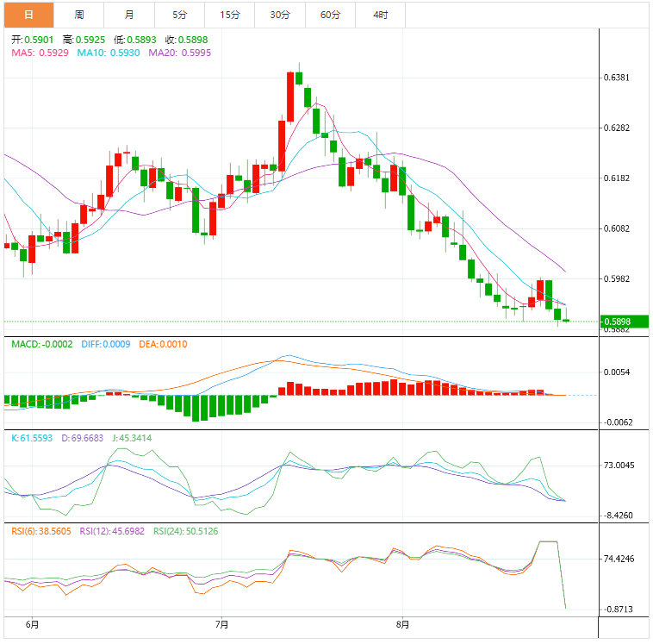Switch to the 周 weekly tab
This screenshot has width=653, height=644.
click(79, 15)
